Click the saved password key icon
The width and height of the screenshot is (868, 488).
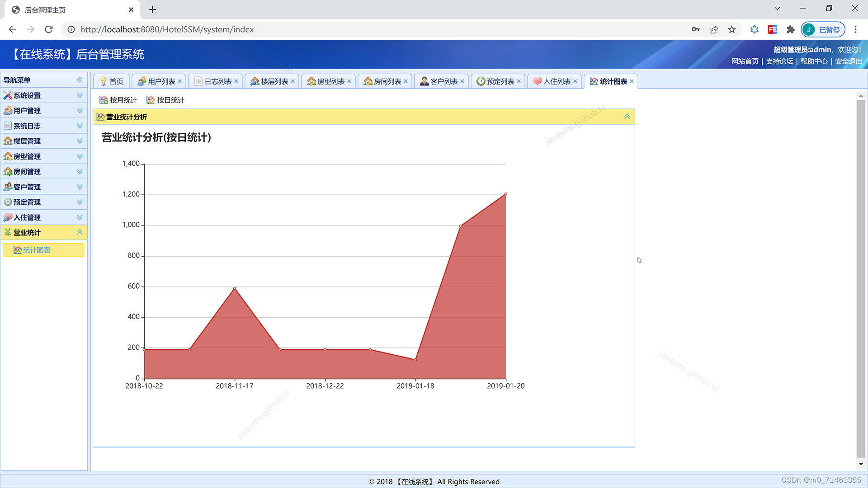(695, 29)
